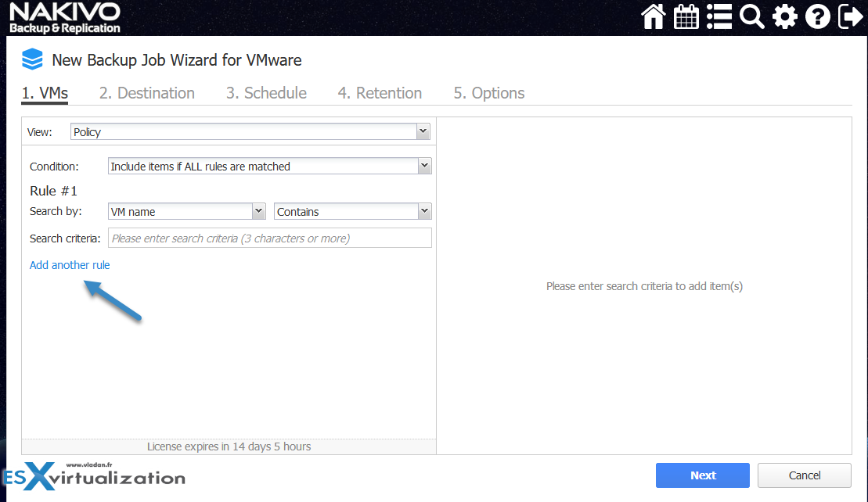Click the Next button

pyautogui.click(x=703, y=475)
